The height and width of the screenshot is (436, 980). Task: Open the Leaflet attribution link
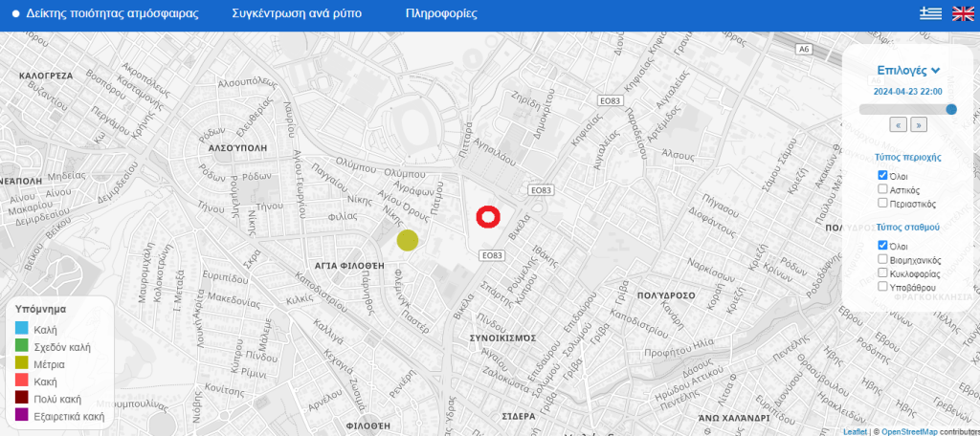point(855,431)
